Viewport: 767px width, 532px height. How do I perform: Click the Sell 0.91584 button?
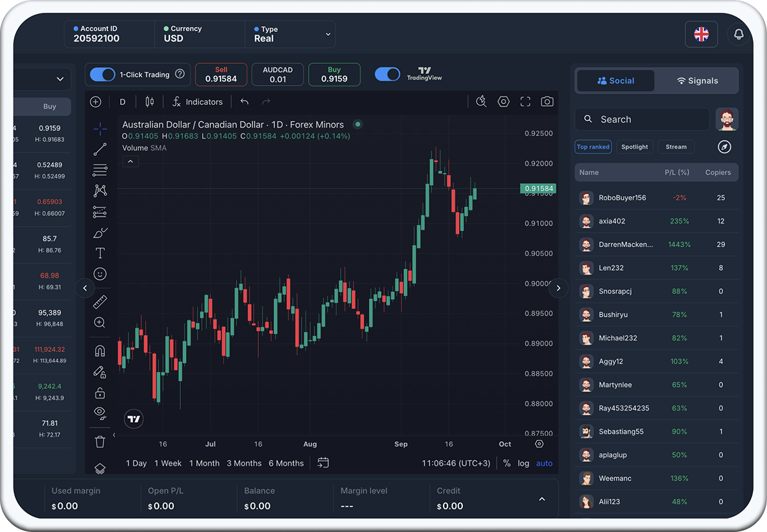[221, 75]
